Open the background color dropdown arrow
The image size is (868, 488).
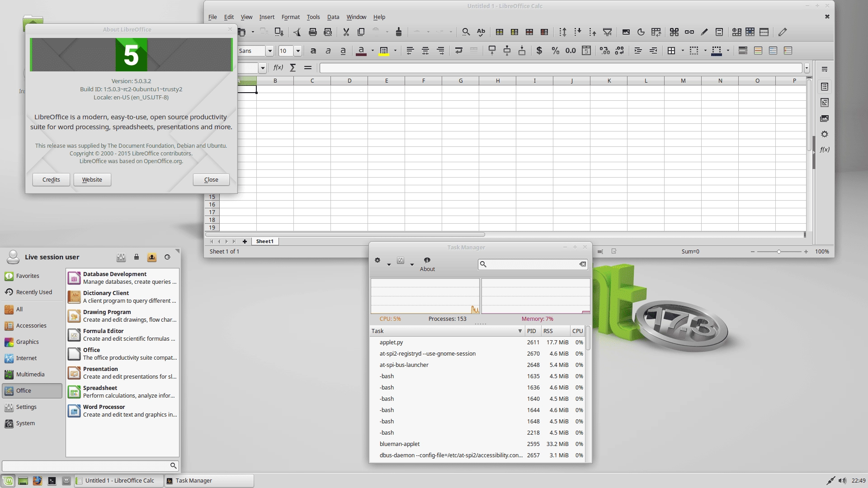(395, 51)
